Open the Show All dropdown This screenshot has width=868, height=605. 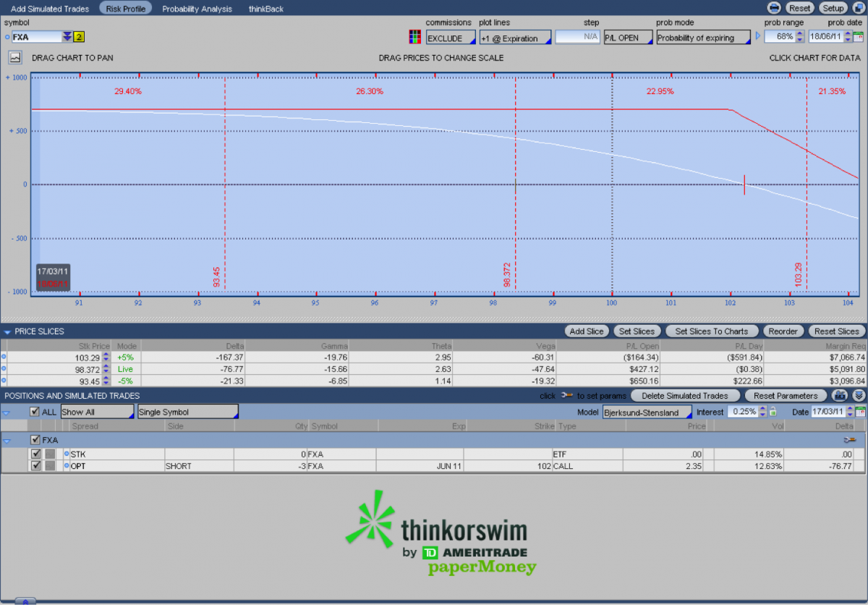click(x=97, y=412)
